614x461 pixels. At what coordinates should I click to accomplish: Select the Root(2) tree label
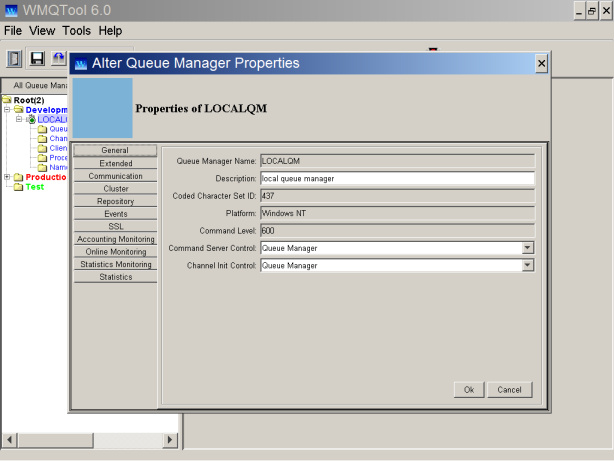[x=29, y=100]
